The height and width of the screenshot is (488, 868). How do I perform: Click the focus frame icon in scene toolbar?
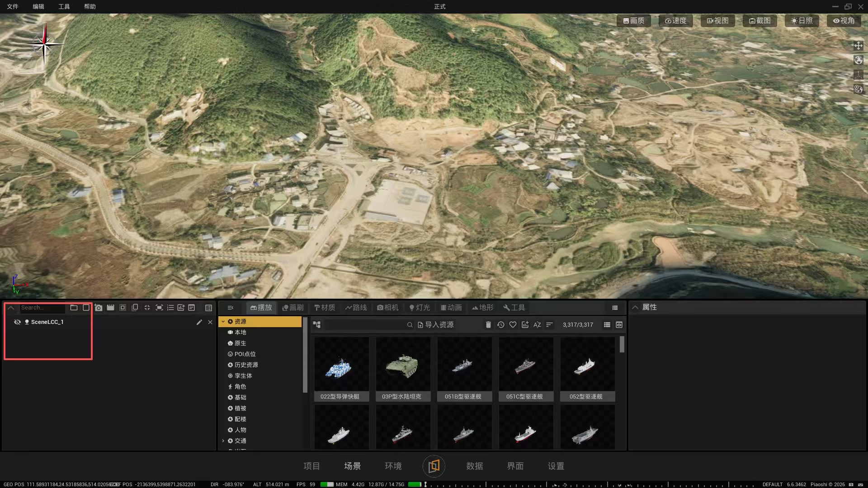tap(159, 308)
